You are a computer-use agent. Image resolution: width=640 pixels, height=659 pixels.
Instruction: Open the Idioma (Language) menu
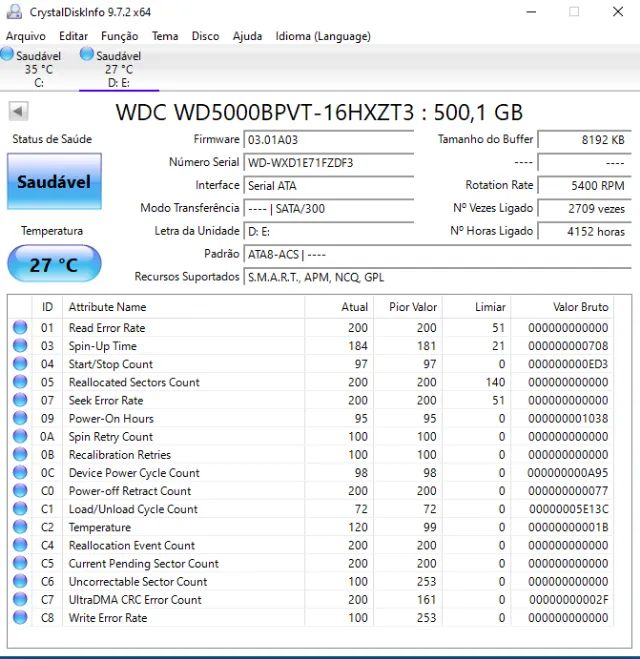click(323, 36)
